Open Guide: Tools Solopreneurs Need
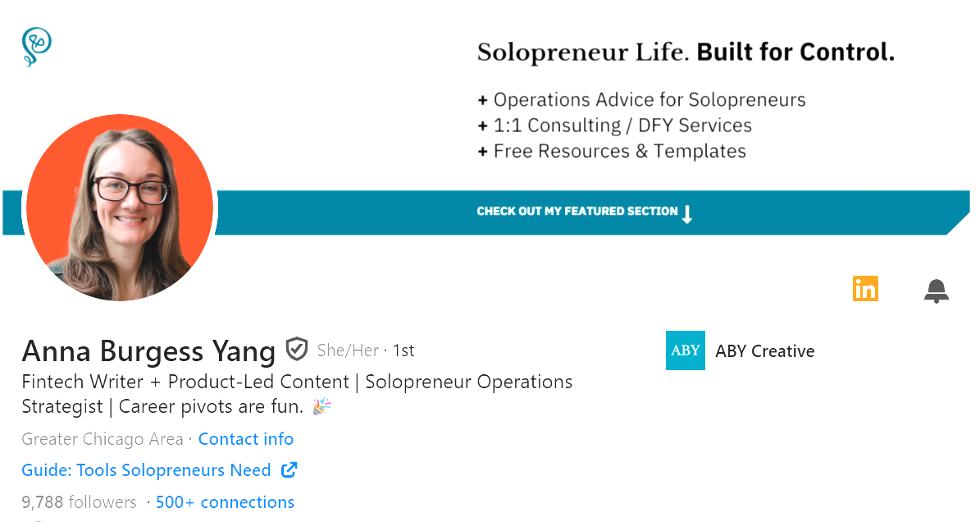Image resolution: width=980 pixels, height=522 pixels. [146, 469]
